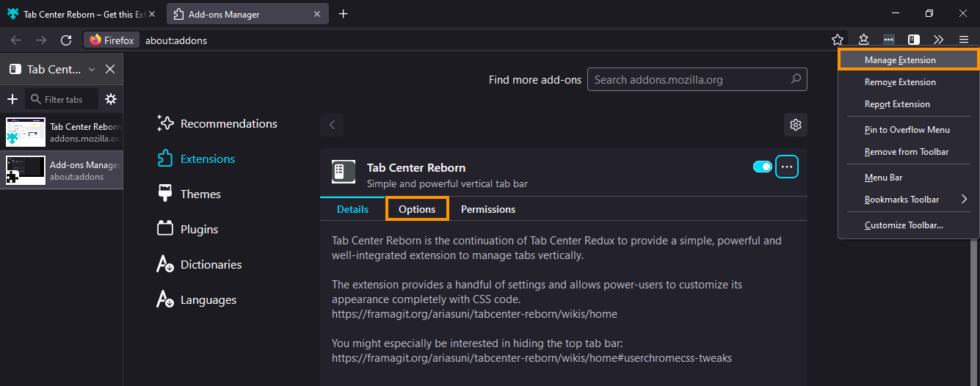Activate the Add-ons Manager tab in tab strip
The image size is (980, 386).
click(246, 14)
